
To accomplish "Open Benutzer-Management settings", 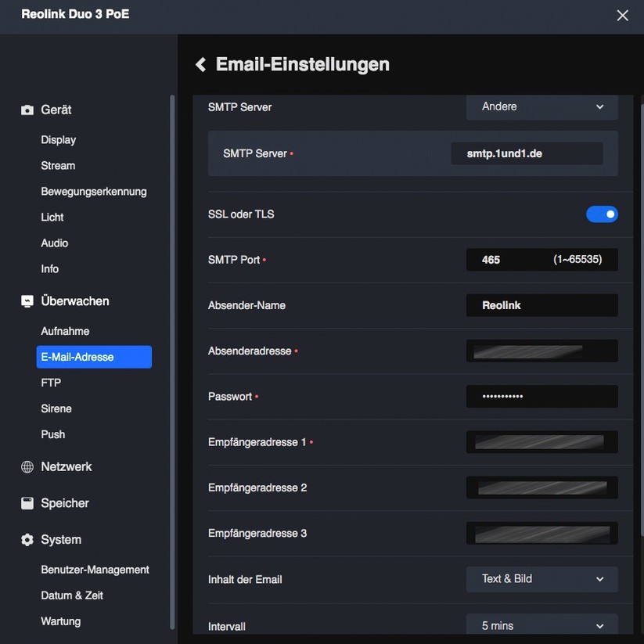I will (x=95, y=569).
